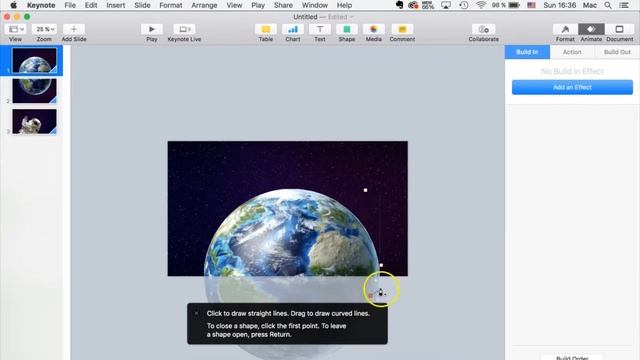Switch to the Build In tab
This screenshot has height=360, width=640.
[527, 52]
